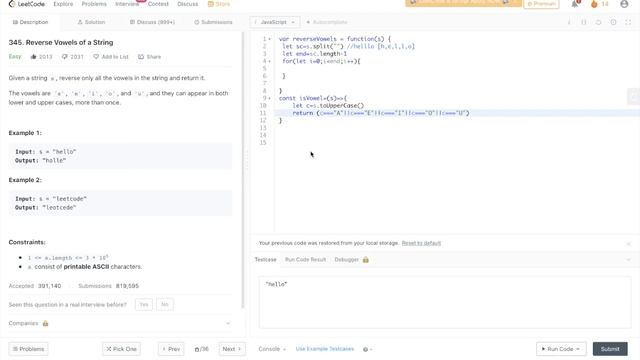Open the notifications bell
Viewport: 640px width, 360px height.
tap(575, 4)
